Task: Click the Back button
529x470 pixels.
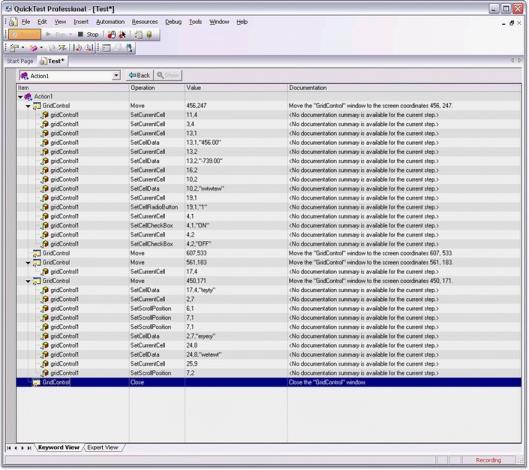Action: [140, 75]
